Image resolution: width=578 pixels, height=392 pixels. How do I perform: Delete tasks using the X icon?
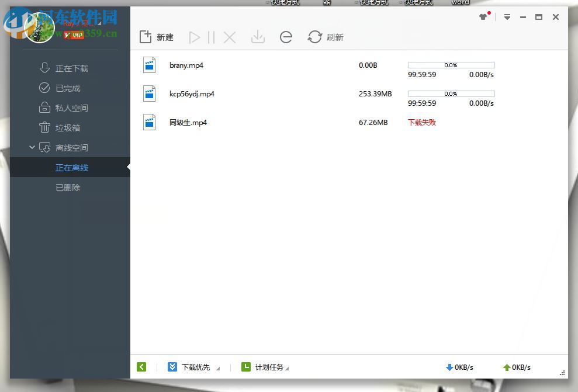pos(230,37)
